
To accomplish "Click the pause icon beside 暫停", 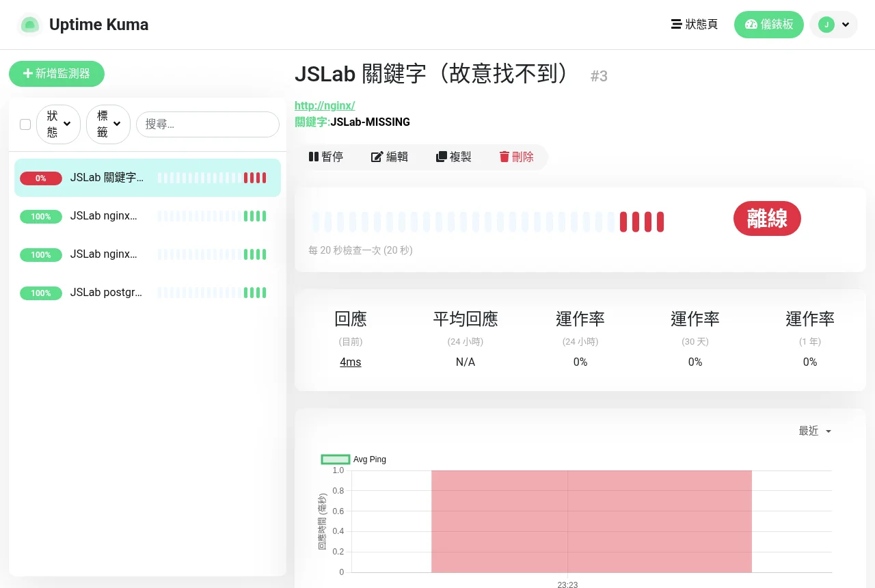I will click(x=314, y=157).
